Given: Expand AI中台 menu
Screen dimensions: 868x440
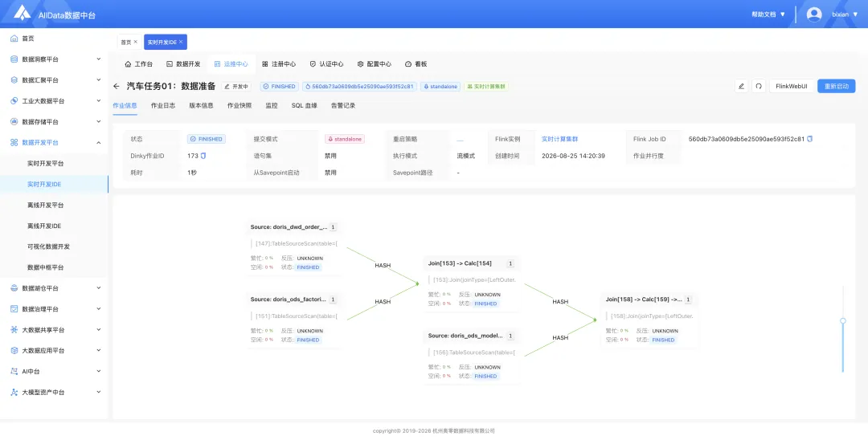Looking at the screenshot, I should (54, 372).
